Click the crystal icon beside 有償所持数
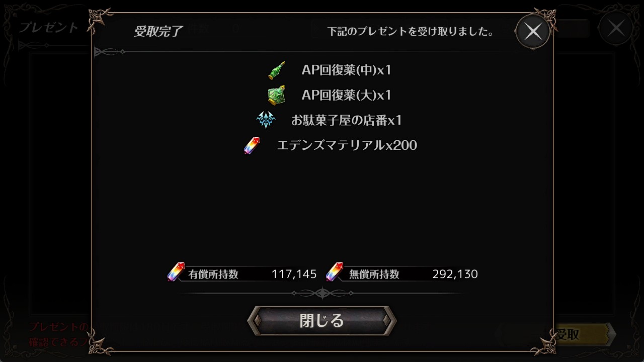 176,272
